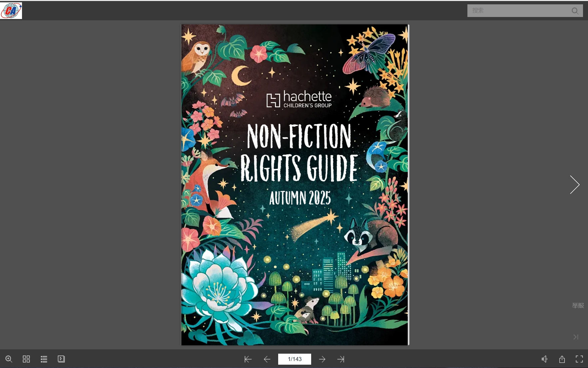Click the hachette Children's Group logo
Viewport: 588px width, 368px height.
click(x=299, y=99)
